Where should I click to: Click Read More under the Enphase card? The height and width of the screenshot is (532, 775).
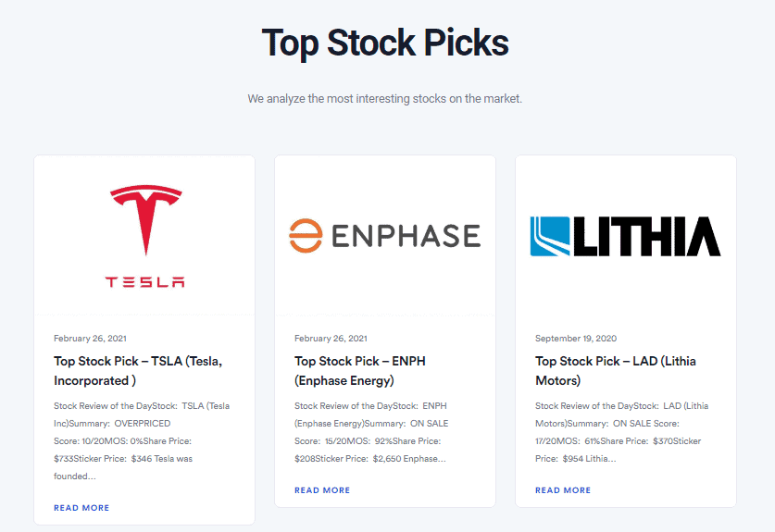(x=322, y=490)
